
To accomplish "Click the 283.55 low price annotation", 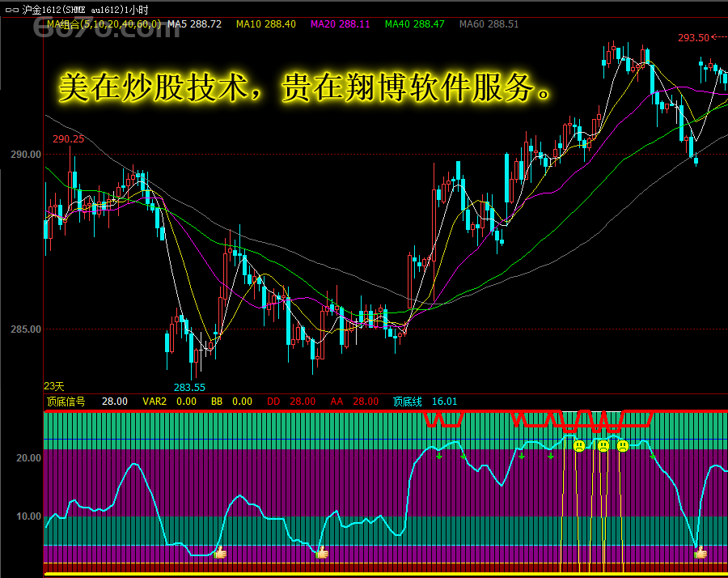I will click(x=189, y=388).
